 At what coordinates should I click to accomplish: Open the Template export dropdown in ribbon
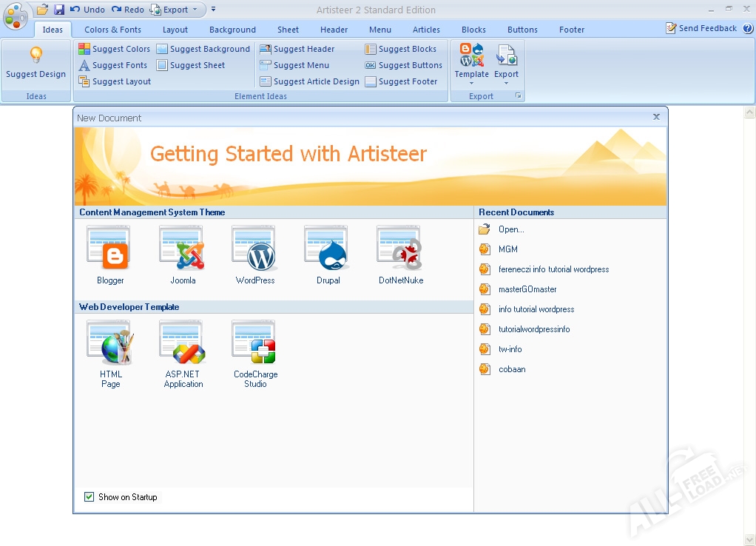[471, 83]
